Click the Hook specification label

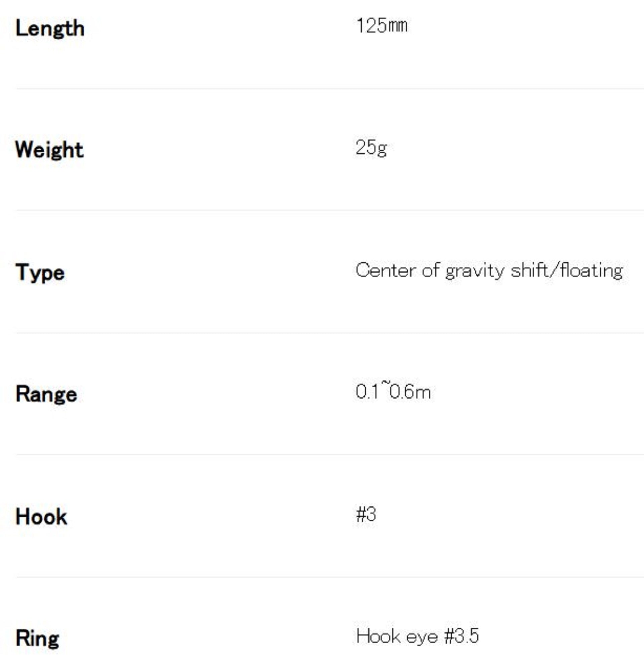(x=41, y=516)
